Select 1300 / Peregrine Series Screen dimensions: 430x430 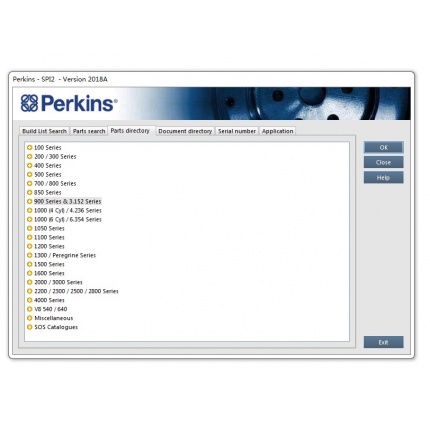point(65,255)
